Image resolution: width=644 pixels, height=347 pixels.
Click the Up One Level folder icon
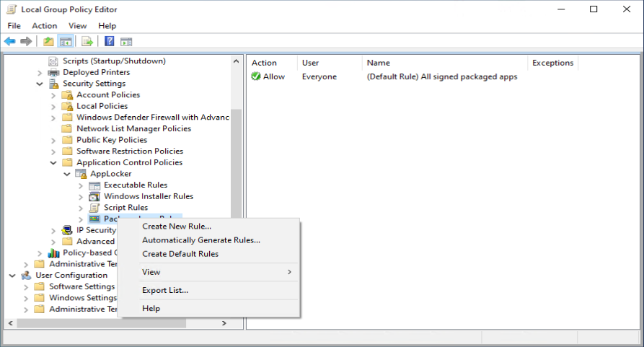point(48,41)
